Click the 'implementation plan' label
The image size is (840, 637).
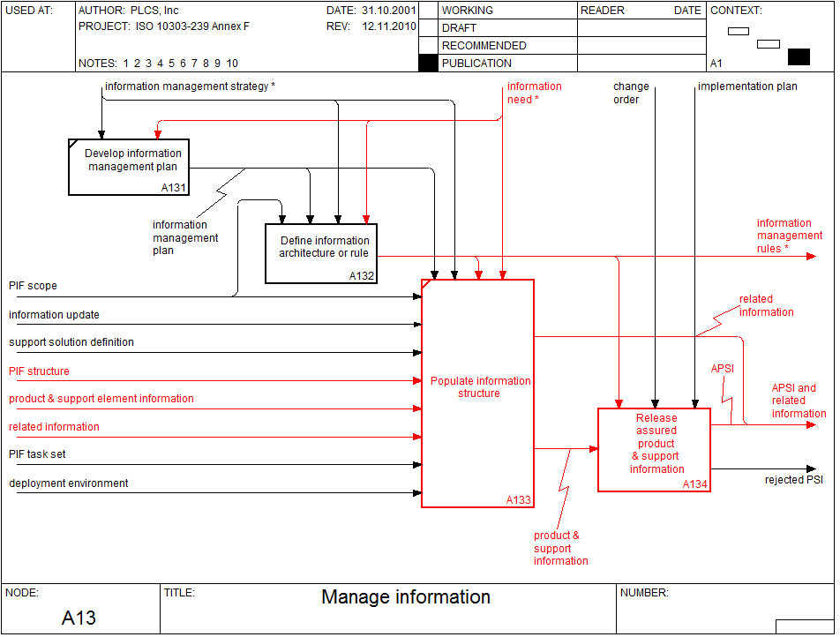click(747, 86)
